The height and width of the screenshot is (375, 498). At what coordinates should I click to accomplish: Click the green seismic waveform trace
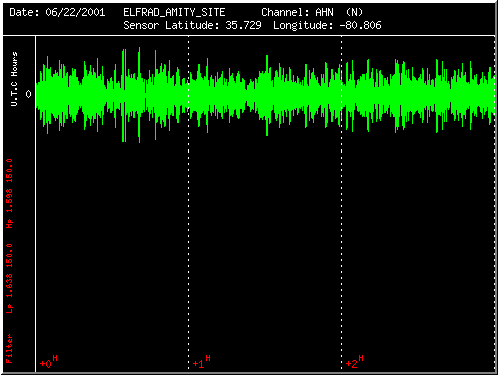pyautogui.click(x=265, y=95)
